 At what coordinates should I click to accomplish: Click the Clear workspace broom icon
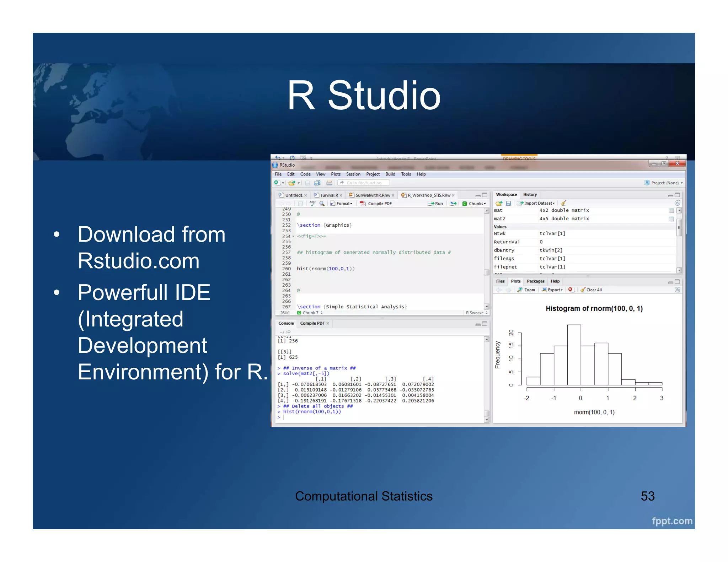563,203
